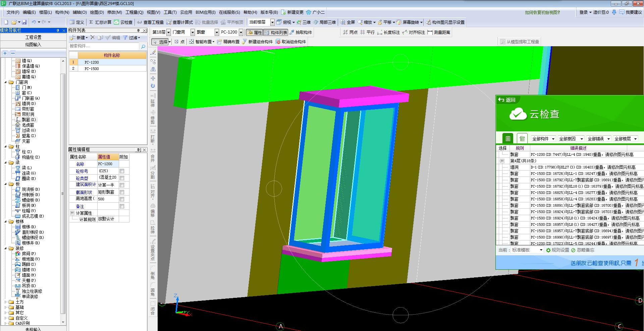
Task: Click 如何恢复初始视图 help link
Action: [542, 12]
